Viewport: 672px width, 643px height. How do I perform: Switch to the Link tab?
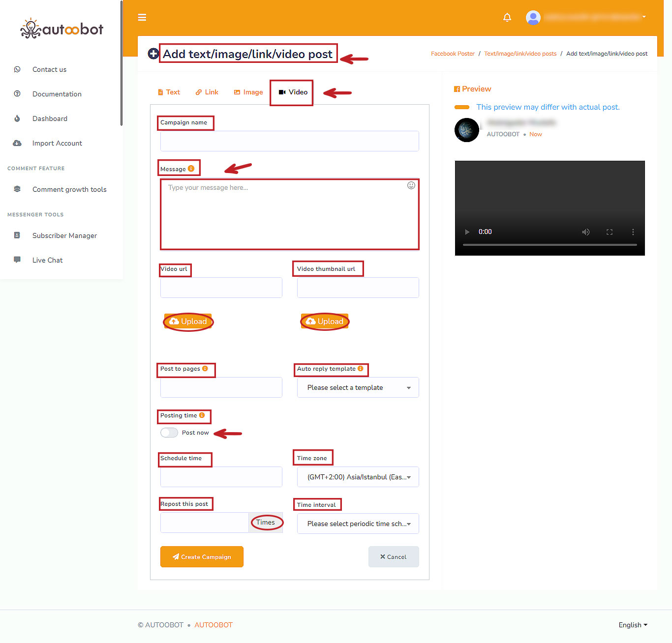pyautogui.click(x=207, y=92)
